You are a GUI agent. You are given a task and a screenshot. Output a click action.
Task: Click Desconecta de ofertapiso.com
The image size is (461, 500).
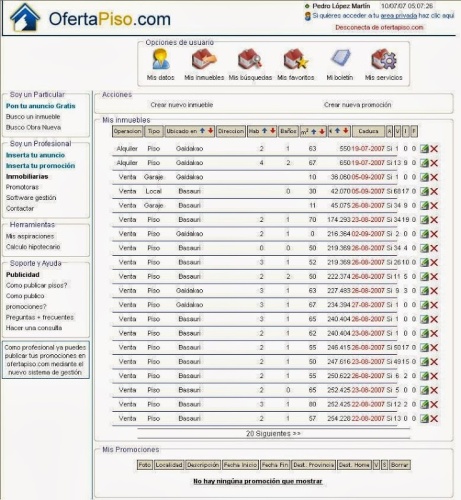pos(379,27)
